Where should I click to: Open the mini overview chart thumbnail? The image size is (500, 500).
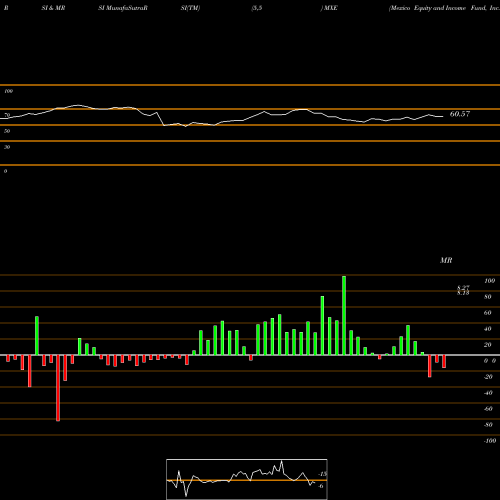tap(247, 479)
